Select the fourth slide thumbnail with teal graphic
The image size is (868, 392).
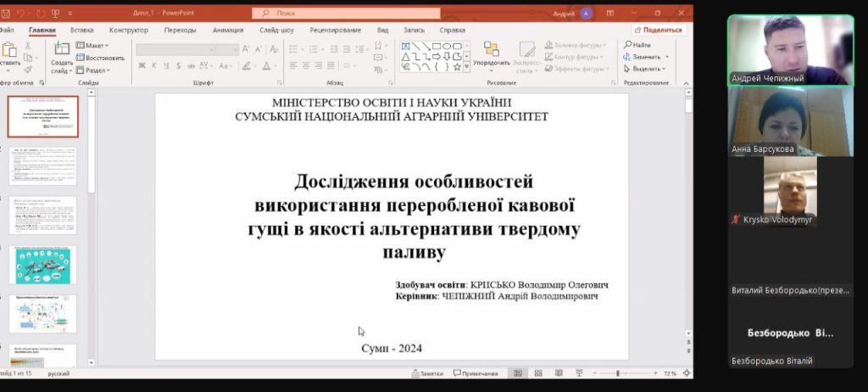[x=42, y=265]
